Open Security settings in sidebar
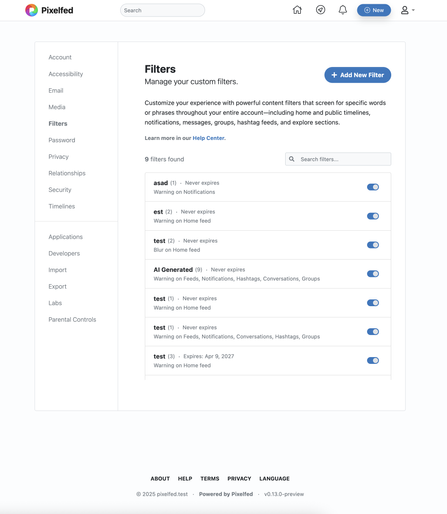 (x=60, y=190)
